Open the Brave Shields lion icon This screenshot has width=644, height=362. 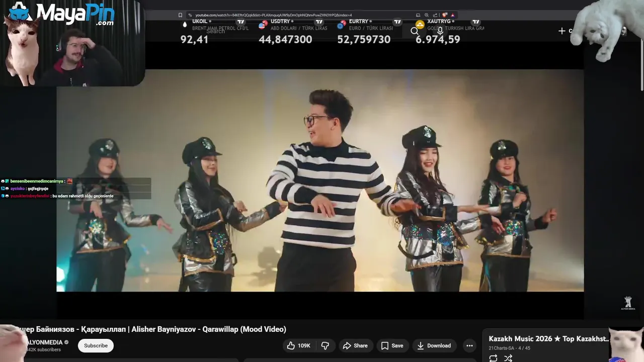click(445, 15)
